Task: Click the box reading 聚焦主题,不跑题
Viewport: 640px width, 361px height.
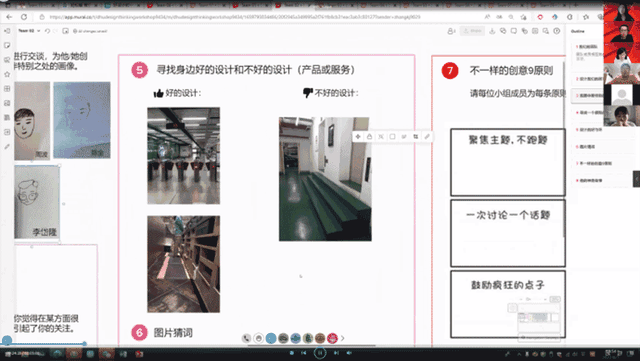Action: pos(508,162)
